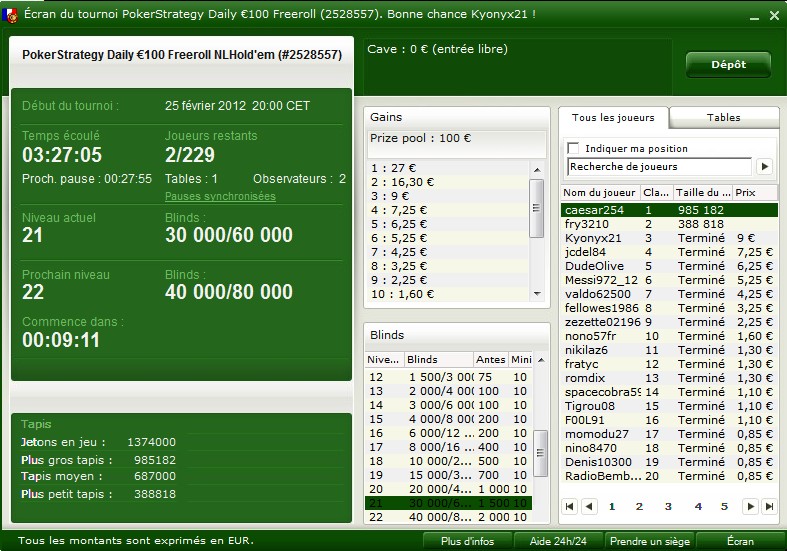Select player nono57fr row
Screen dimensions: 787x551
(x=669, y=336)
